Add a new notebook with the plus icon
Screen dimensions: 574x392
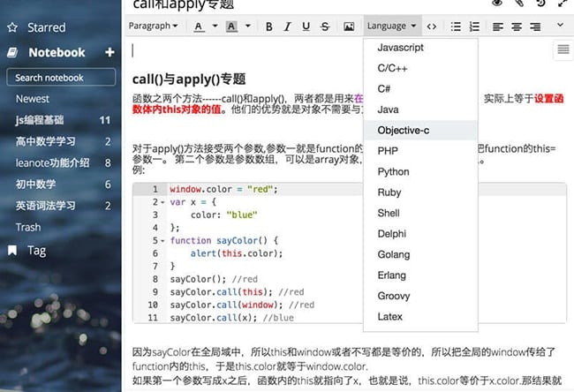pyautogui.click(x=110, y=52)
